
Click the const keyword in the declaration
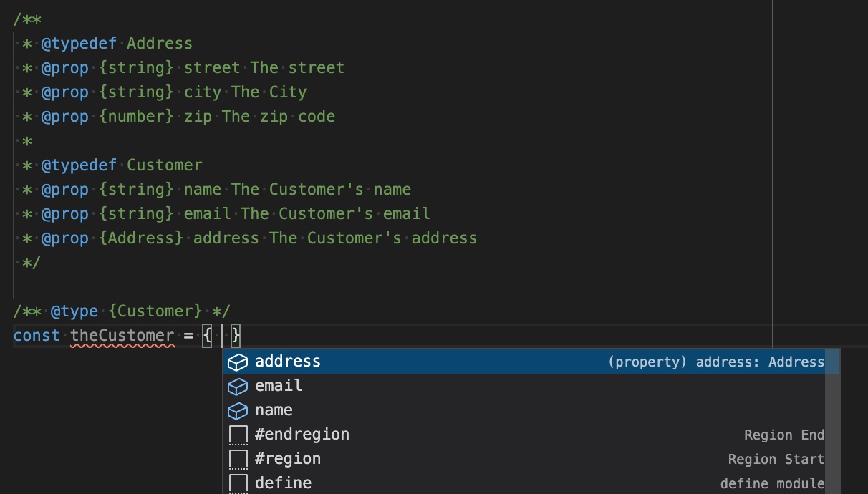tap(37, 335)
